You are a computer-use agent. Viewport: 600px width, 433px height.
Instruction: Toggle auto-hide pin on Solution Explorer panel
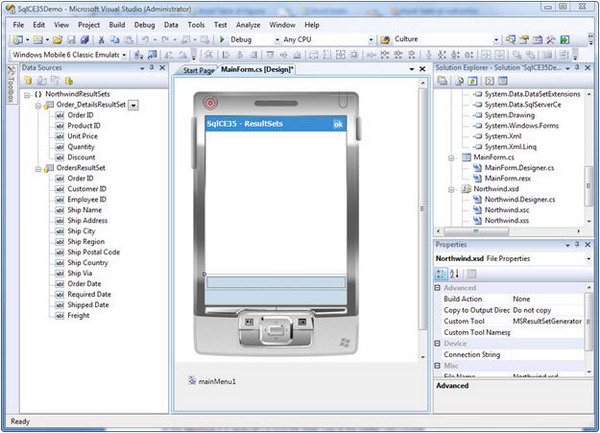tap(577, 68)
